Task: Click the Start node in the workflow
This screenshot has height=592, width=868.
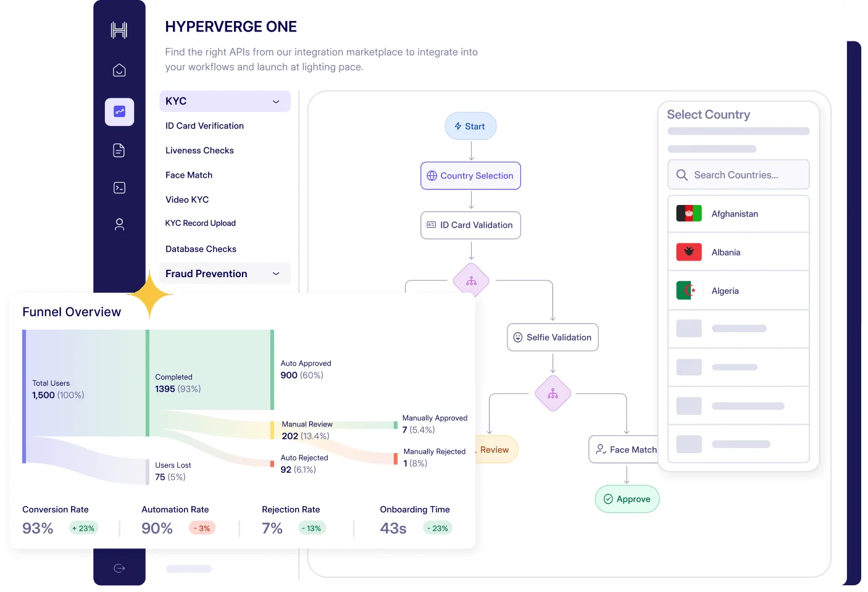Action: pos(470,126)
